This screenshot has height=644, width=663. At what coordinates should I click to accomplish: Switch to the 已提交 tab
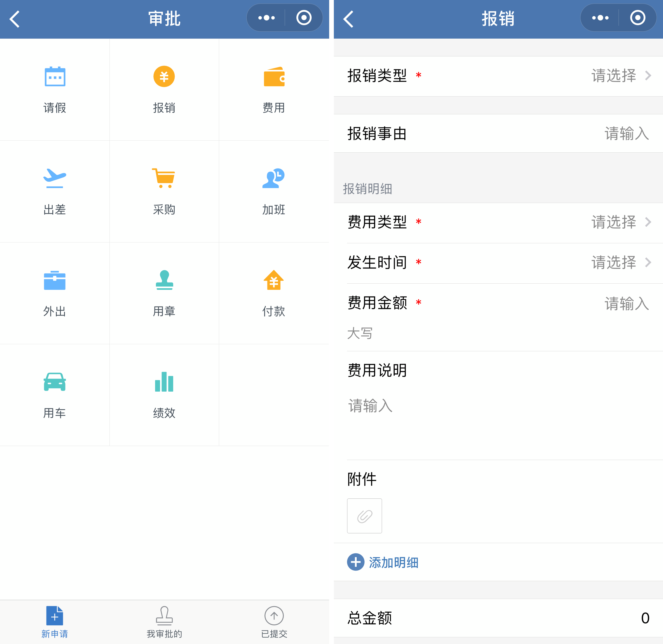(274, 622)
